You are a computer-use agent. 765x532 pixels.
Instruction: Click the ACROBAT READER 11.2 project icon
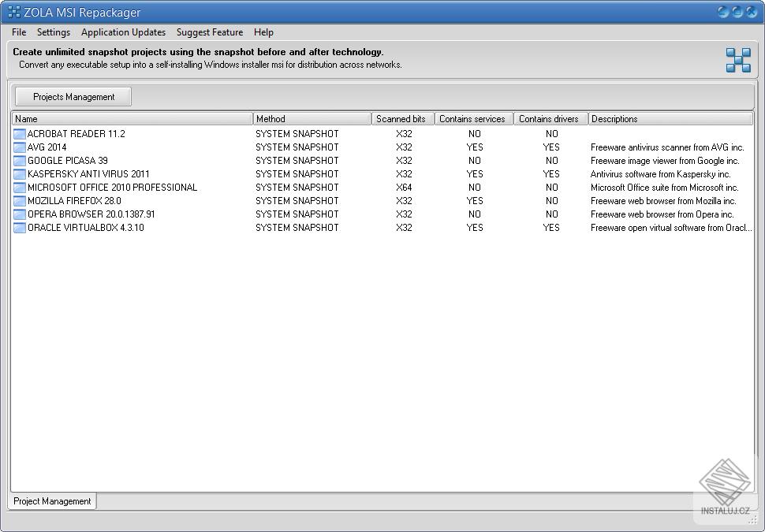pos(19,134)
